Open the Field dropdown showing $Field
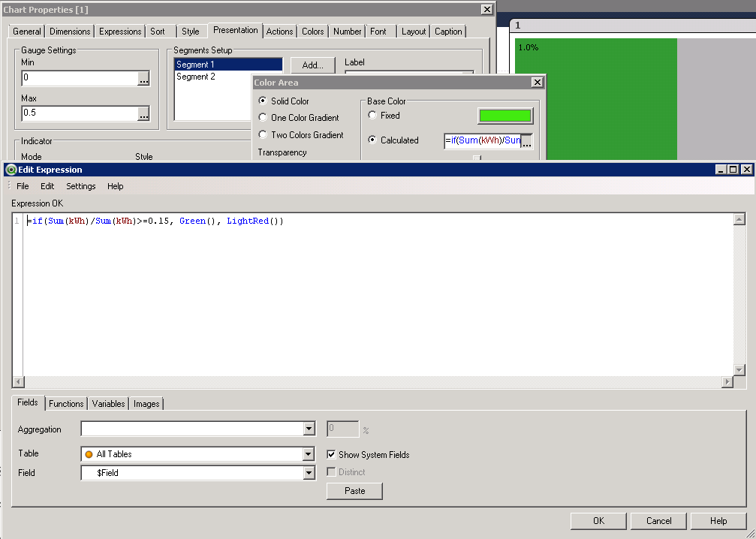The image size is (756, 539). 309,473
